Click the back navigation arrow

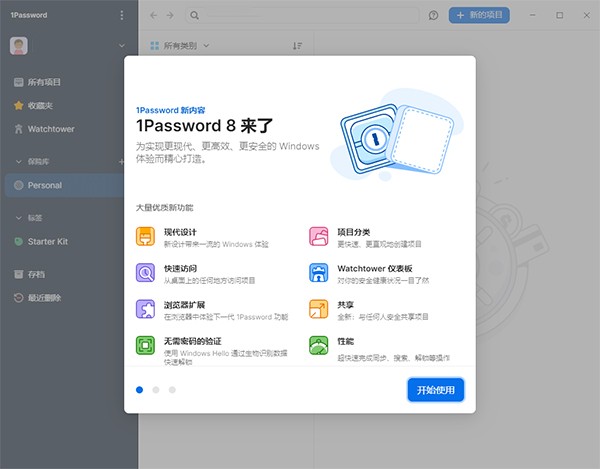point(153,15)
